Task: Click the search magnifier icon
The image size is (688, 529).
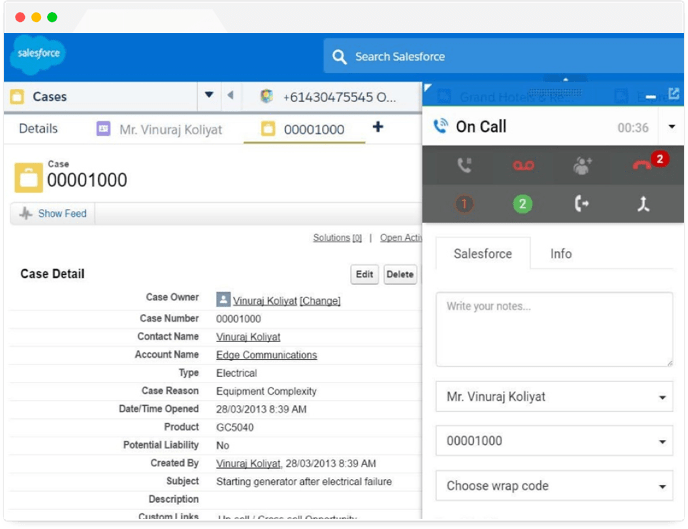Action: click(339, 57)
